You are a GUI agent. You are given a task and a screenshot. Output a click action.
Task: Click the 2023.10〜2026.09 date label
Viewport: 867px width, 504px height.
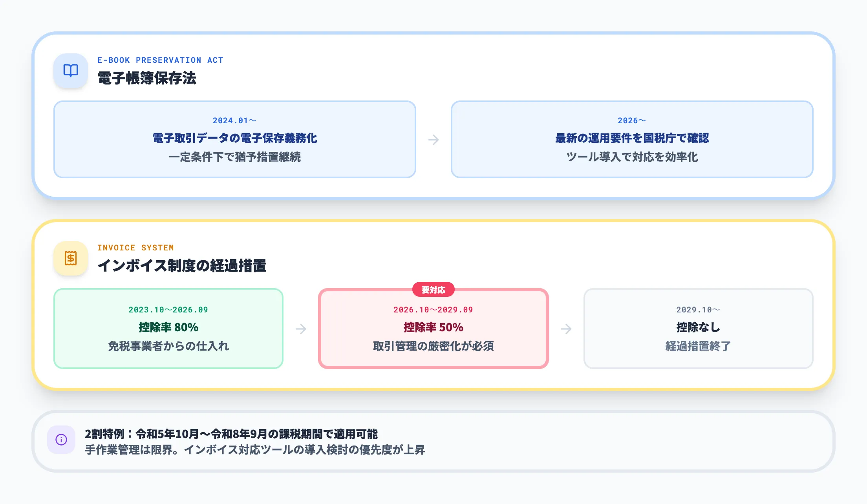point(168,310)
